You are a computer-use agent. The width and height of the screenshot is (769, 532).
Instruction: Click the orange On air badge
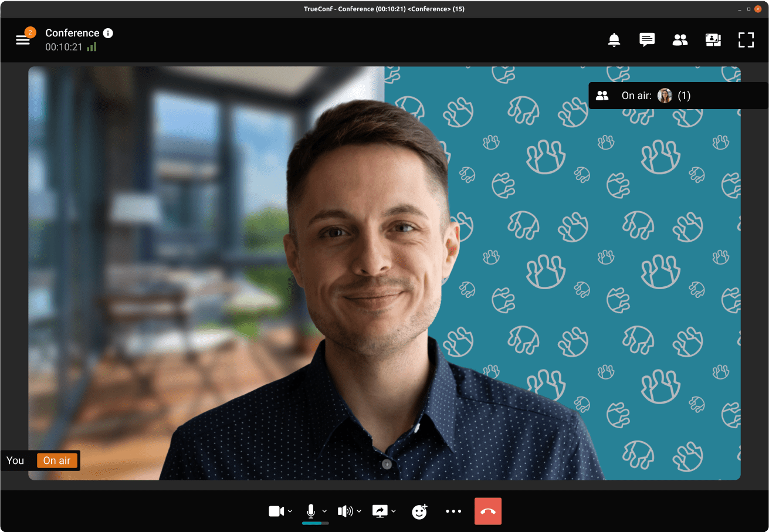(x=57, y=460)
